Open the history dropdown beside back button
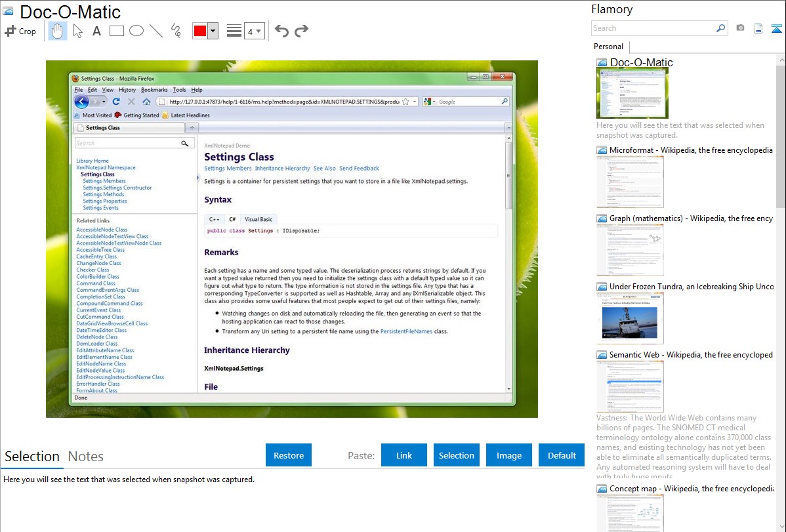 pyautogui.click(x=104, y=102)
